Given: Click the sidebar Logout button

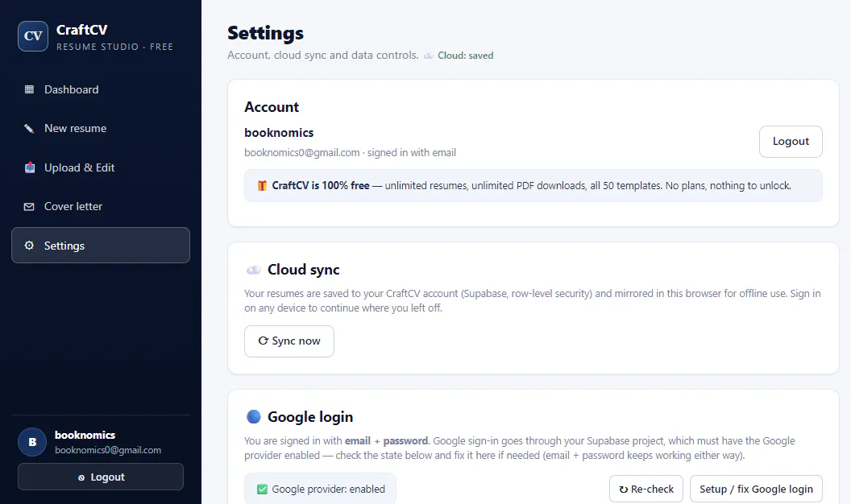Looking at the screenshot, I should coord(101,477).
